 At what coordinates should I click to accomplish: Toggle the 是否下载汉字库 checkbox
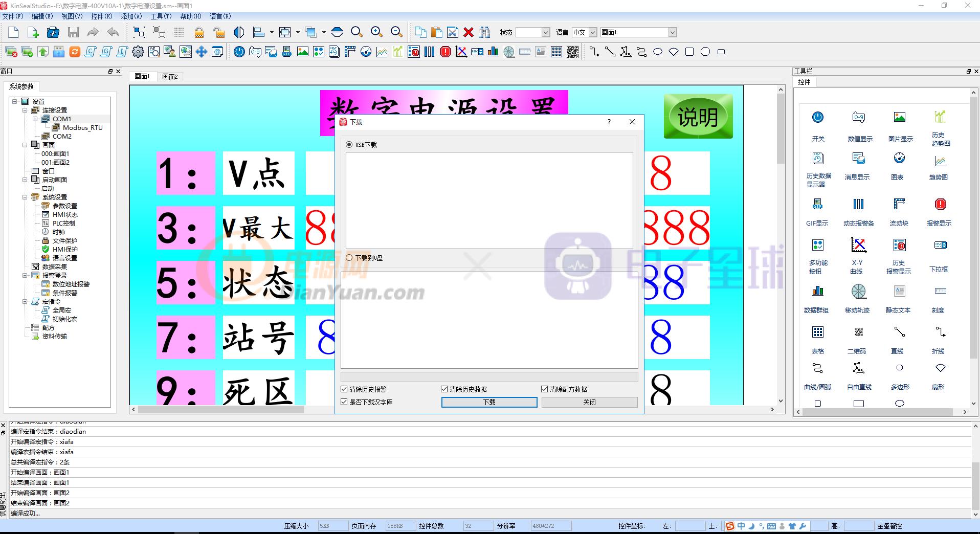click(x=344, y=402)
